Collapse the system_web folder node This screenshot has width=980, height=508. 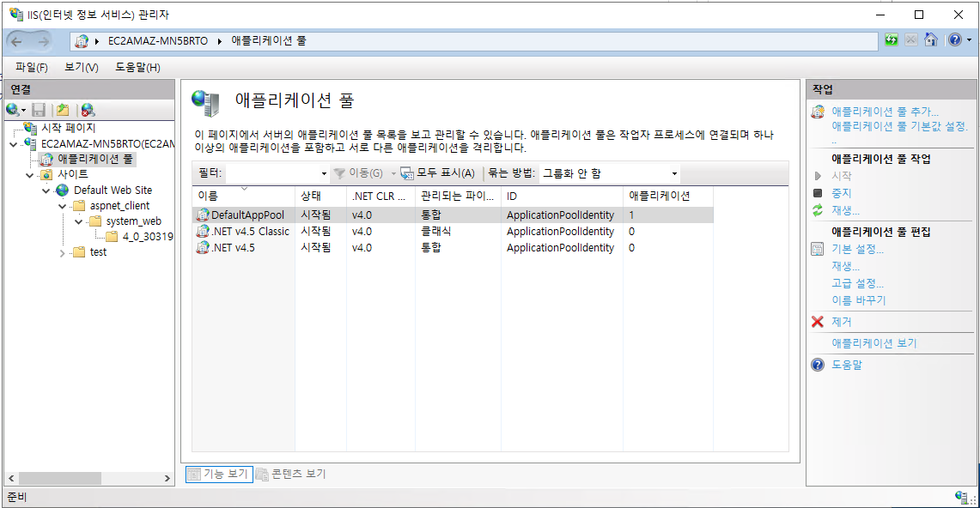click(x=79, y=221)
